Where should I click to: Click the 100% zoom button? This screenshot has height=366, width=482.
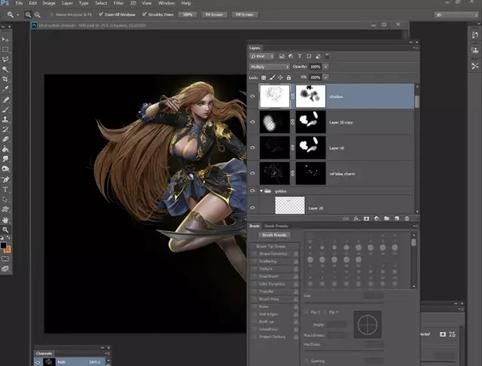pos(188,15)
